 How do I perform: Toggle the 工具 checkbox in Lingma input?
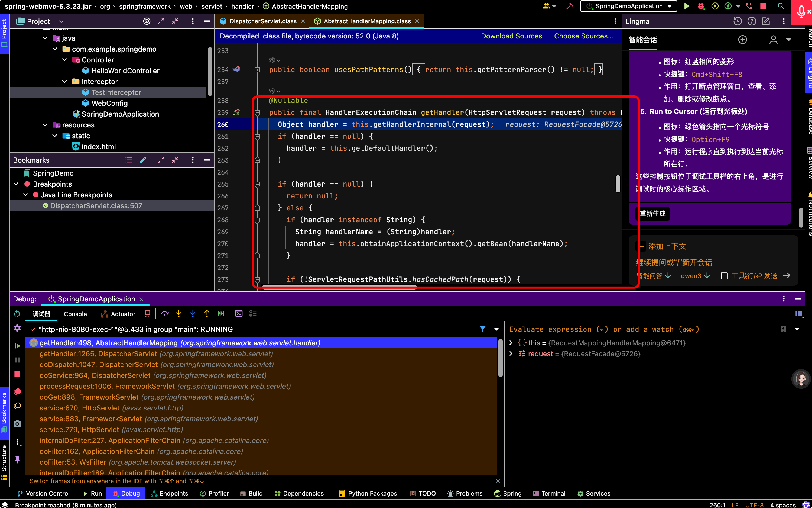click(x=724, y=276)
